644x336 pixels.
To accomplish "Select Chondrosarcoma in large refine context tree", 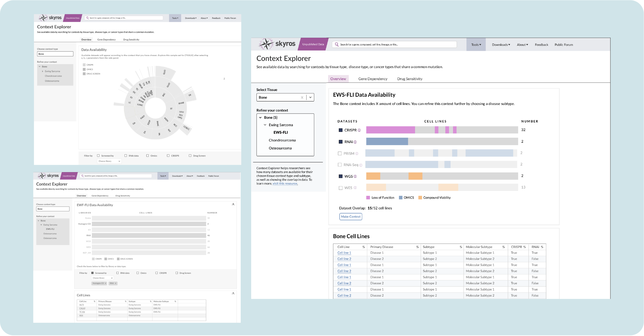I will tap(282, 140).
